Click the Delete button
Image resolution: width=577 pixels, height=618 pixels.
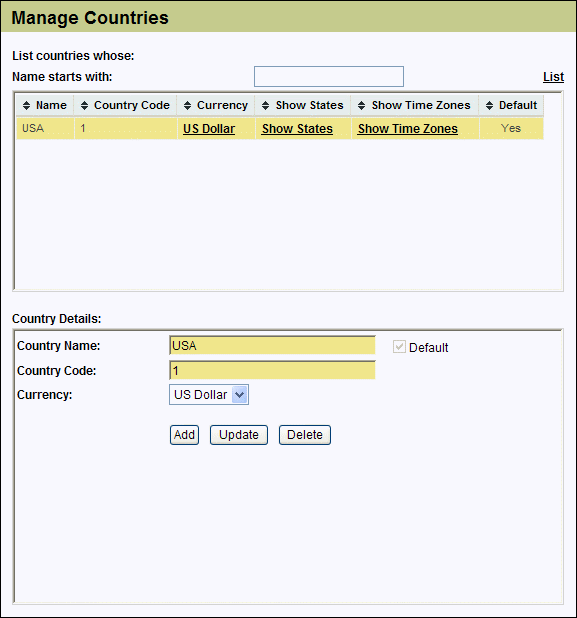click(x=305, y=435)
